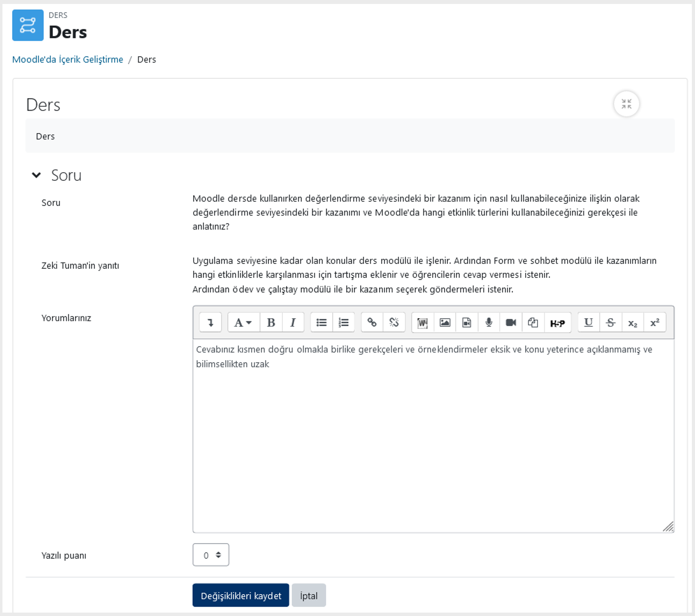Remove link with the unlink icon
Image resolution: width=695 pixels, height=616 pixels.
pos(394,322)
